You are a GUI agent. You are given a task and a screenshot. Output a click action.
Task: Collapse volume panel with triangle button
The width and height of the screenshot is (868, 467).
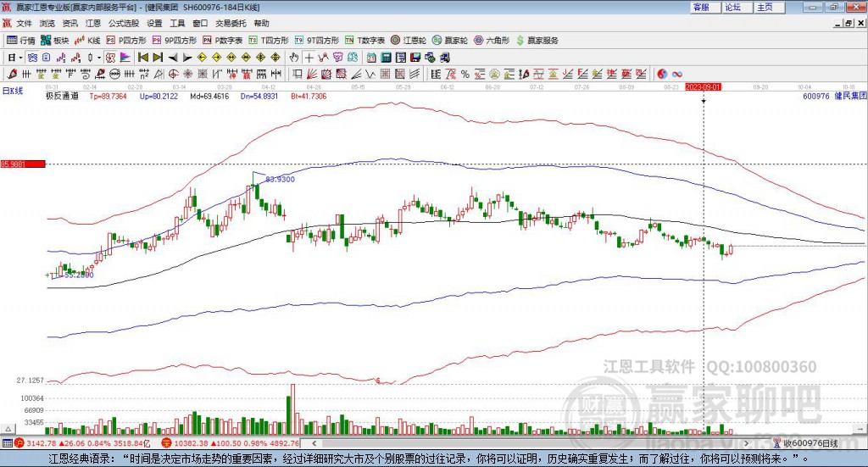tap(8, 429)
